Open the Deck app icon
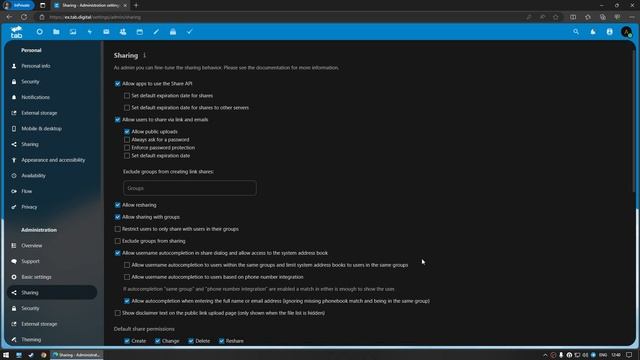This screenshot has width=640, height=360. [x=173, y=31]
